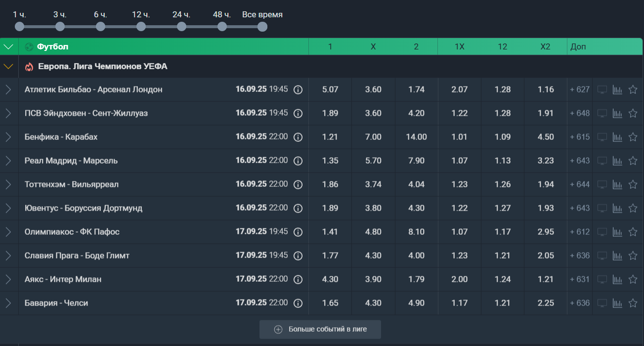The height and width of the screenshot is (346, 644).
Task: Add Аякс - Интер Милан to favorites
Action: pos(633,279)
